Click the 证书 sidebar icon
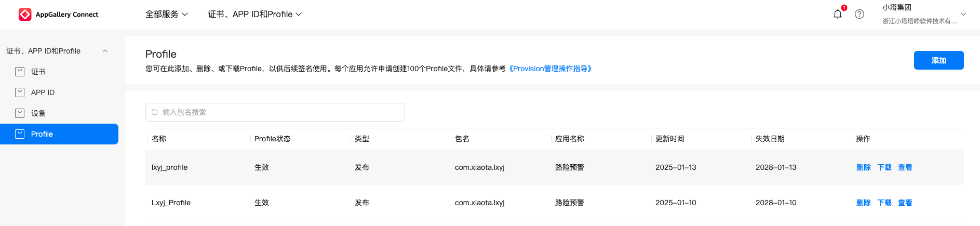The height and width of the screenshot is (226, 980). tap(20, 72)
